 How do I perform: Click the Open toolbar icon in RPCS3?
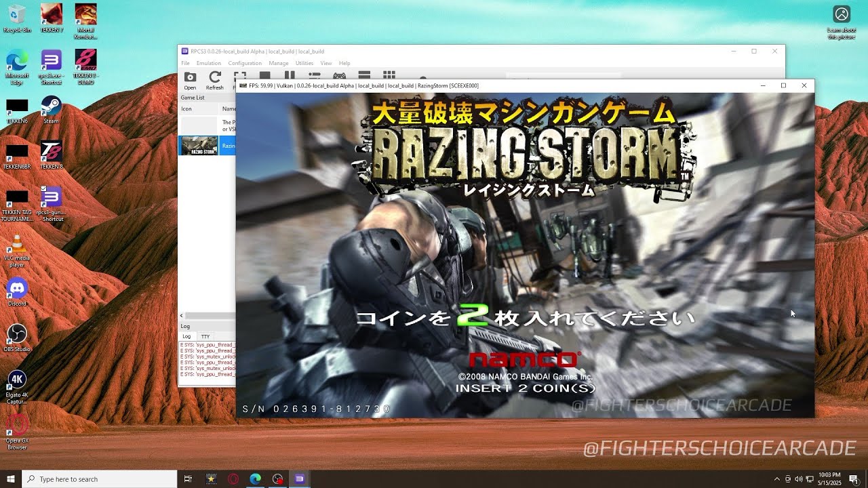190,81
